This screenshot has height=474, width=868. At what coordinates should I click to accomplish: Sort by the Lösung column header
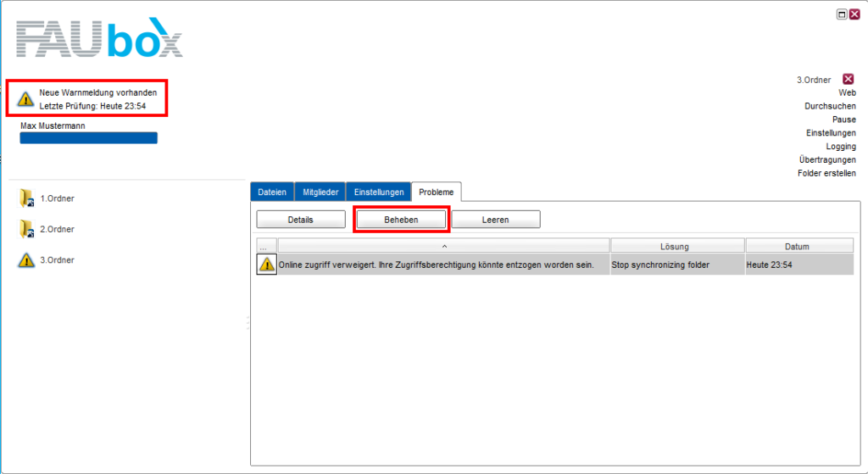(676, 246)
